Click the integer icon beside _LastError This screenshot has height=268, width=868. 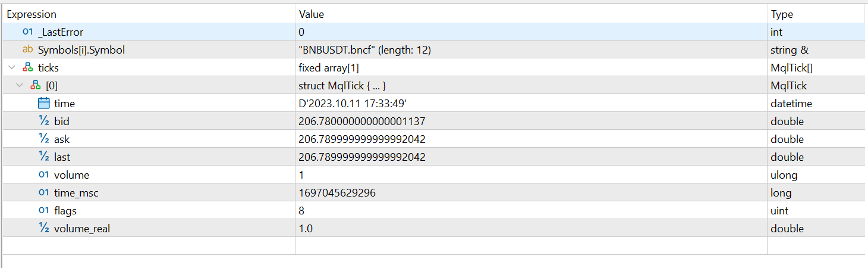27,32
